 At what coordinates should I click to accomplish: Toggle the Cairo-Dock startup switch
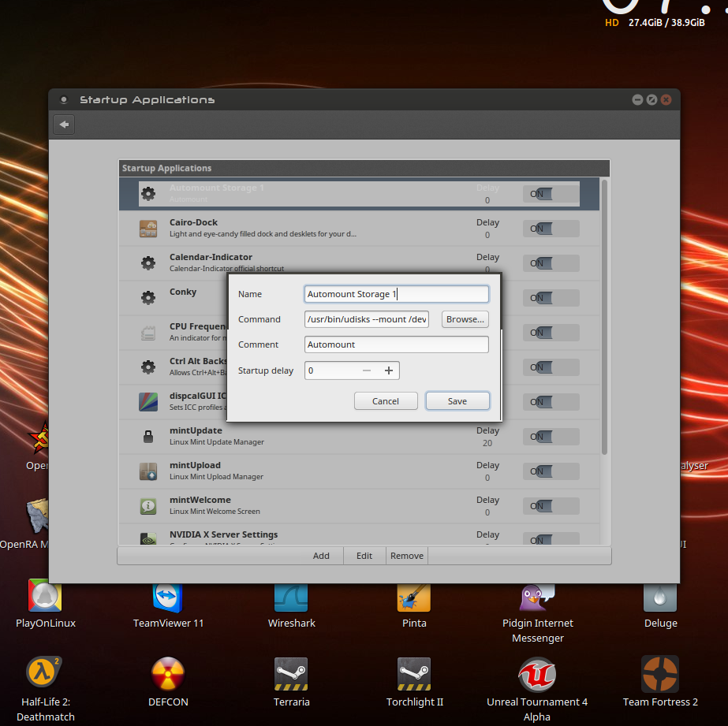[x=551, y=229]
